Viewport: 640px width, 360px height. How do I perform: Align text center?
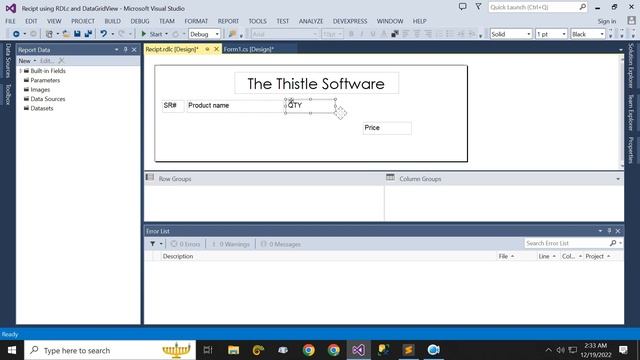(x=417, y=34)
